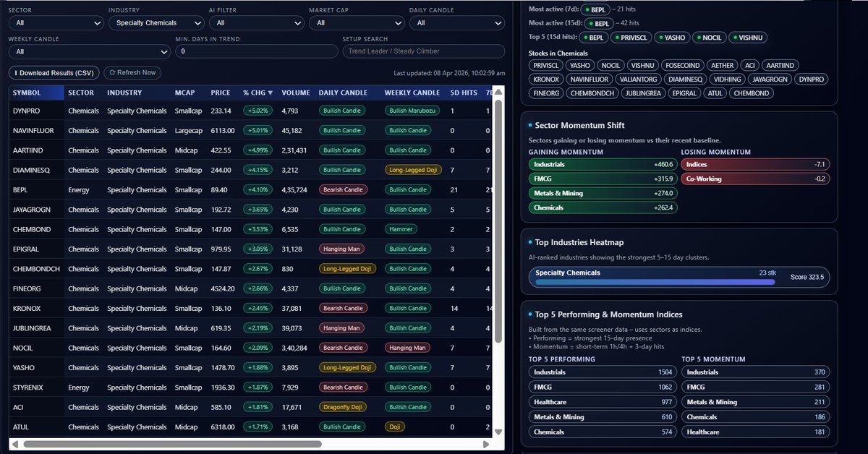Click JUBLINGREA chip in Stocks in Chemicals

point(644,93)
